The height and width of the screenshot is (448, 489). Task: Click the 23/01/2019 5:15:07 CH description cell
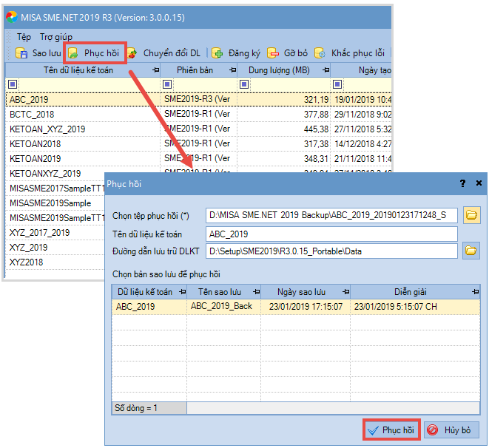(415, 307)
